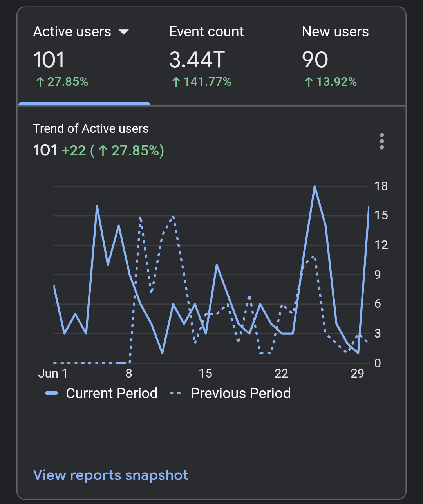
Task: Click the 27.85% increase arrow under Active users
Action: point(40,82)
